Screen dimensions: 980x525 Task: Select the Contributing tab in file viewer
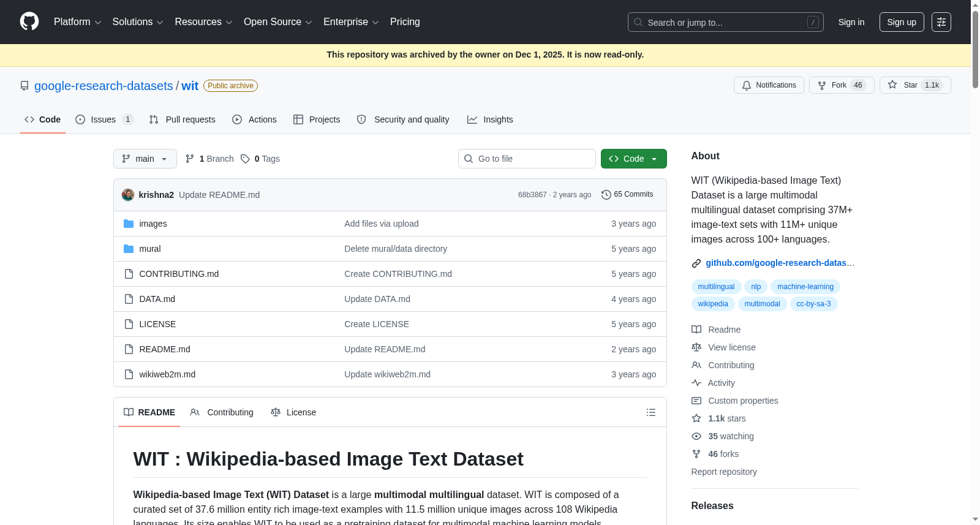tap(222, 412)
